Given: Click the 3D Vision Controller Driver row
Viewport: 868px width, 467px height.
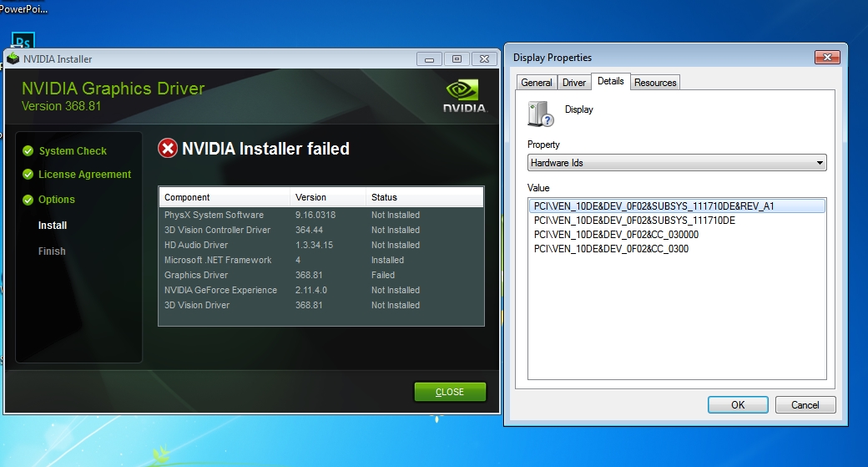Looking at the screenshot, I should [321, 230].
